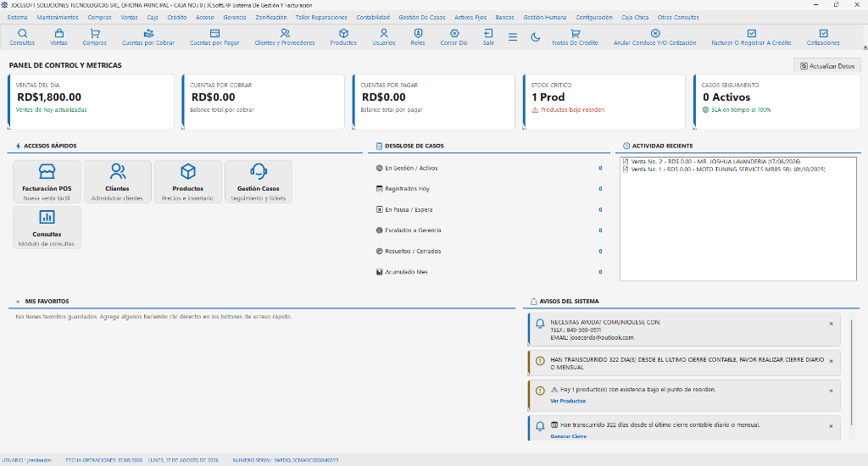Open the Caja menu

(x=153, y=17)
